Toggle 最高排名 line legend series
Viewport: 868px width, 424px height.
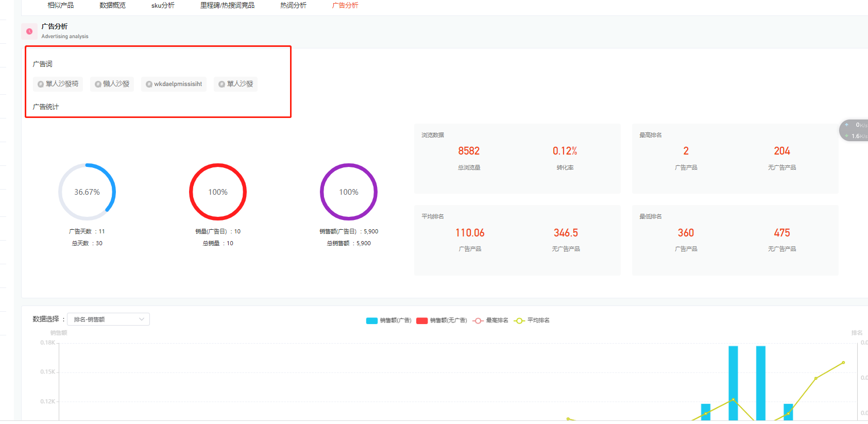pos(490,320)
